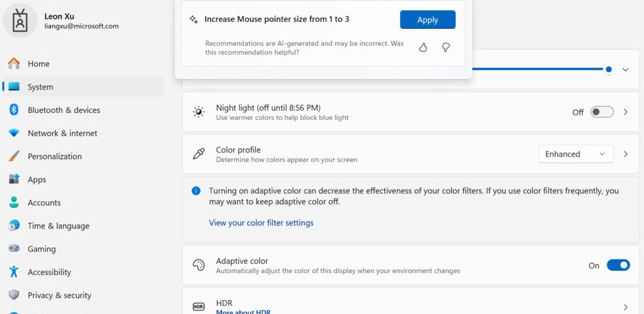Click the Bluetooth & devices icon
Screen dimensions: 644x314
14,110
